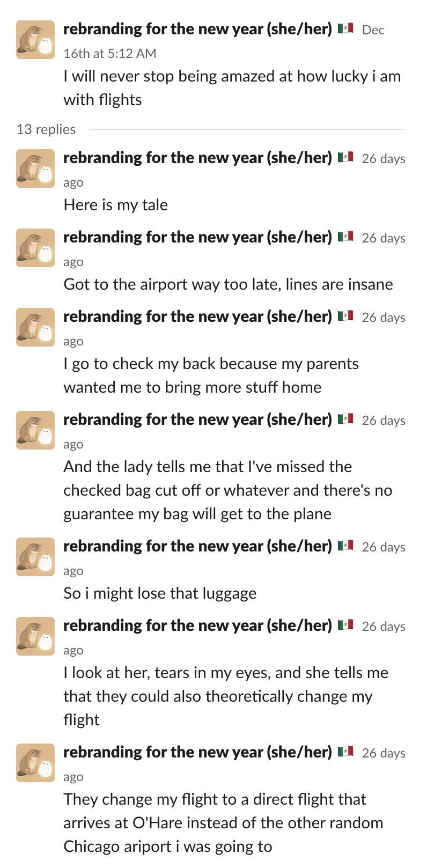Click username on the original flights post
The image size is (427, 868).
point(198,29)
